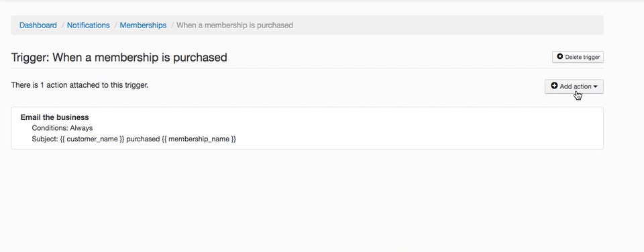Go to Dashboard via the breadcrumb

[38, 25]
